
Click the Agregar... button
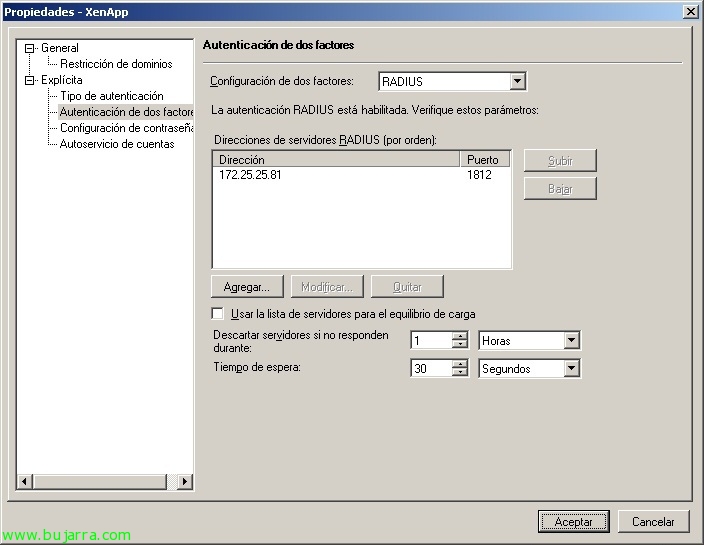pos(247,287)
